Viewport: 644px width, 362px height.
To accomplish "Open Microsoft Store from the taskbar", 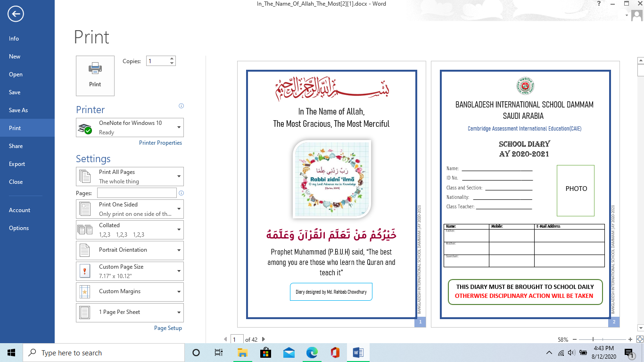I will [x=265, y=353].
